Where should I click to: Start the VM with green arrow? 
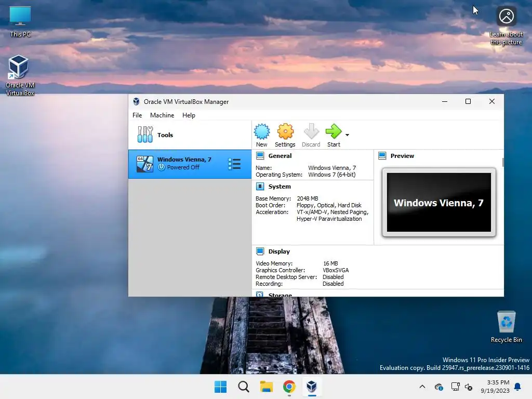click(334, 131)
